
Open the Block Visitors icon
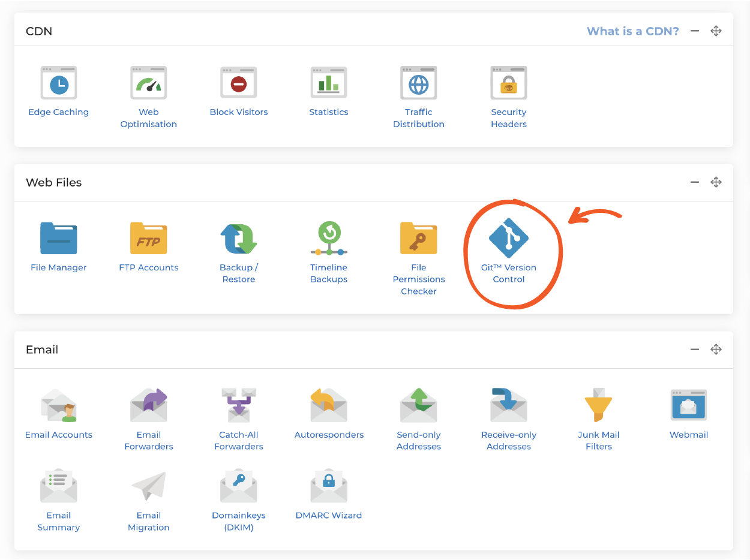point(239,83)
